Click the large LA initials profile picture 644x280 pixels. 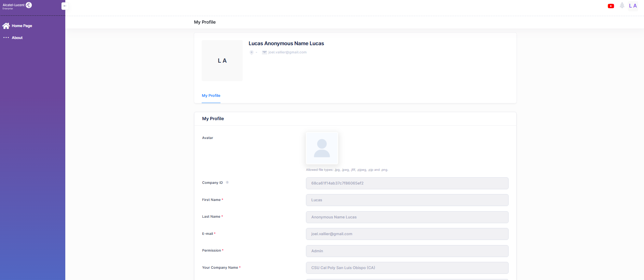click(x=222, y=61)
